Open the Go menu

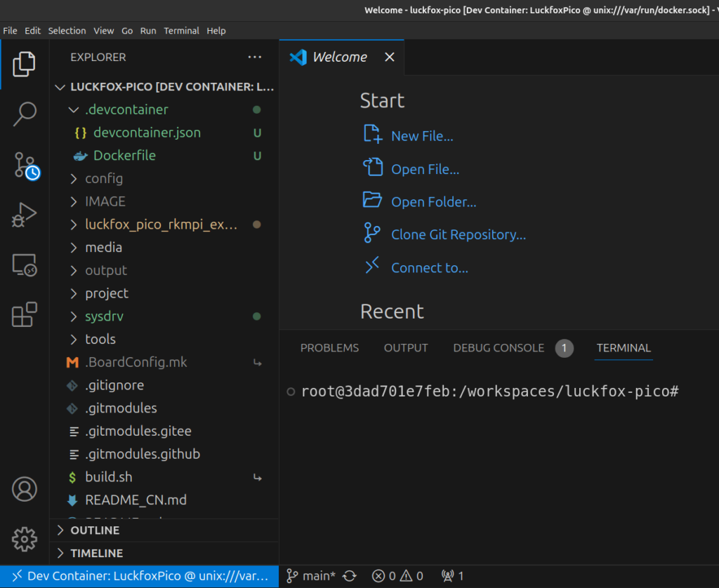coord(127,31)
